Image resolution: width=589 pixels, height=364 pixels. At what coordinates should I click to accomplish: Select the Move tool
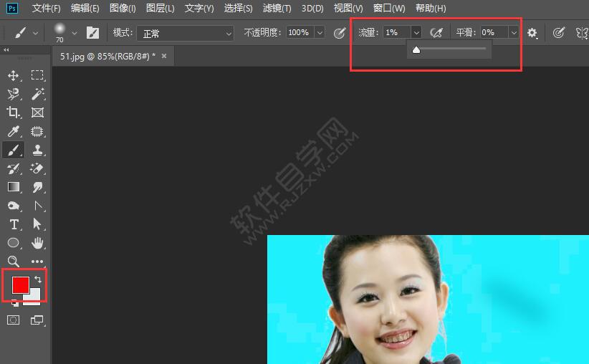point(14,75)
